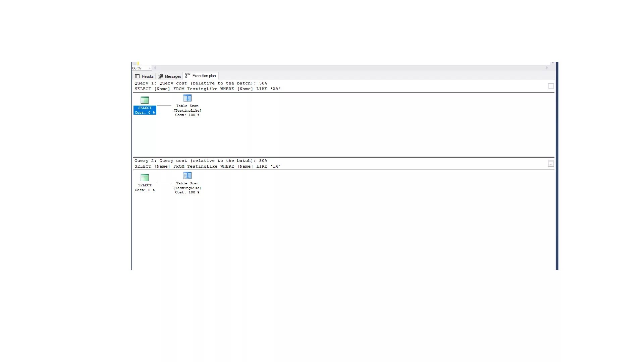This screenshot has height=362, width=644.
Task: Click the horizontal scrollbar left arrow
Action: coord(155,68)
